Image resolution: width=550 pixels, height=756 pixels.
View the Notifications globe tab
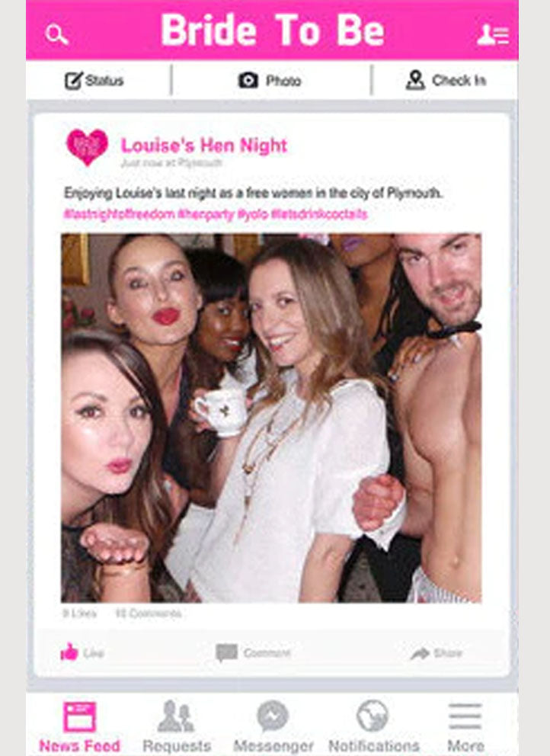(x=373, y=727)
